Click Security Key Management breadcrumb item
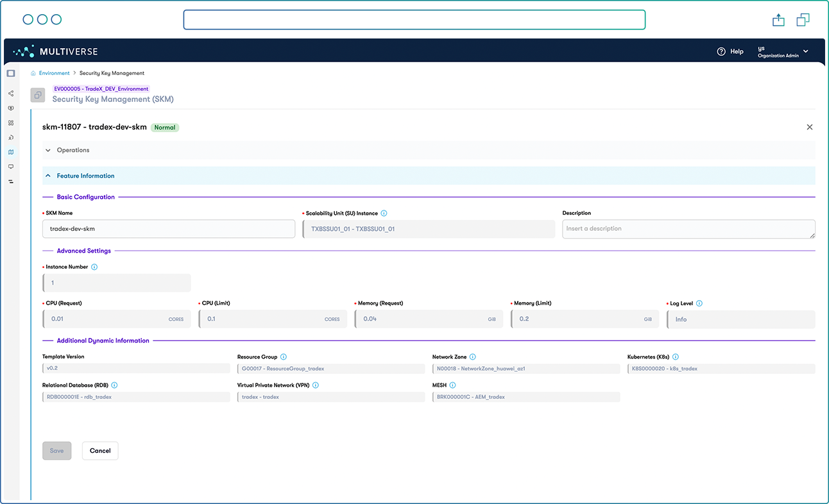The height and width of the screenshot is (504, 829). [x=112, y=73]
